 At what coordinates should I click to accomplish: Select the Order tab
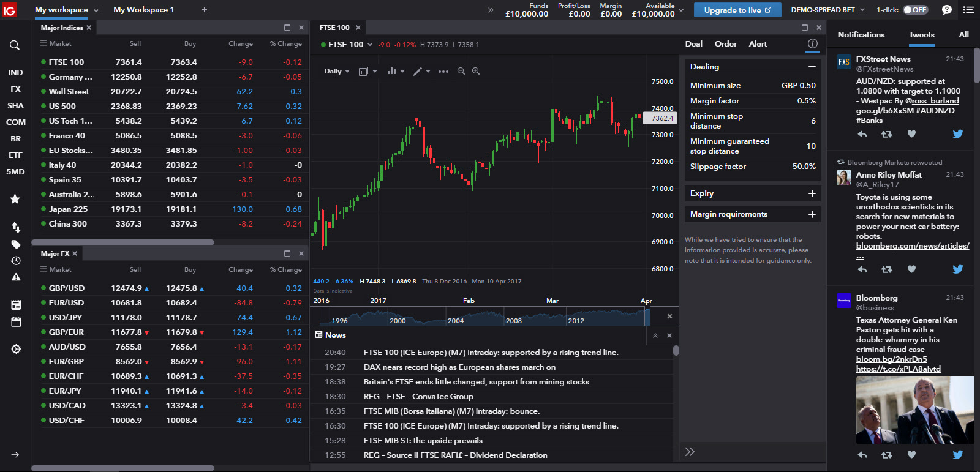pyautogui.click(x=726, y=44)
